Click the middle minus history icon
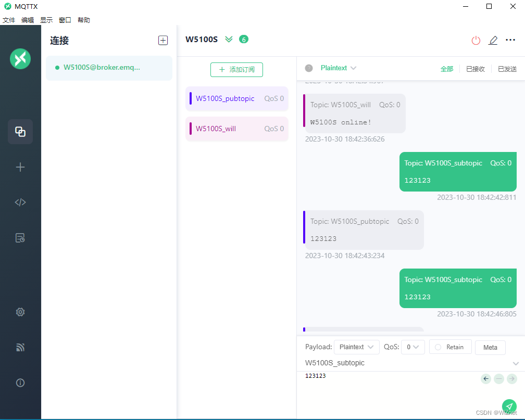This screenshot has height=420, width=525. (499, 379)
